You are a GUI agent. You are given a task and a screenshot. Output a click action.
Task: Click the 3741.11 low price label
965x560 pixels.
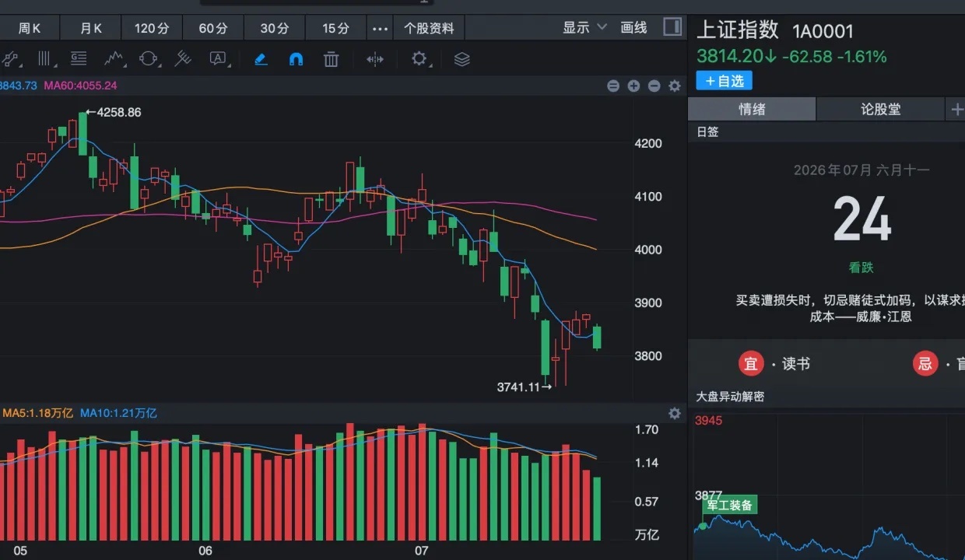click(x=518, y=387)
